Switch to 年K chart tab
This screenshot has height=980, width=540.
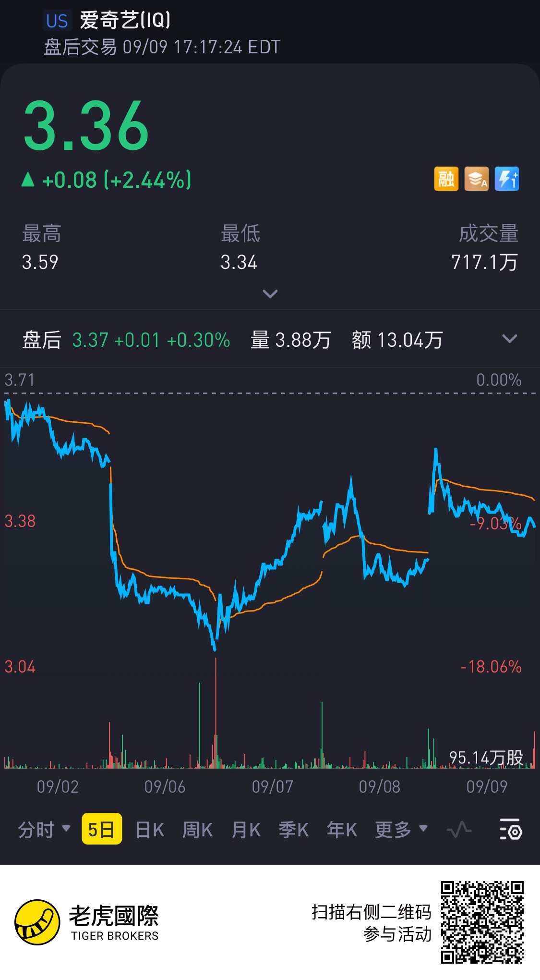pyautogui.click(x=342, y=830)
